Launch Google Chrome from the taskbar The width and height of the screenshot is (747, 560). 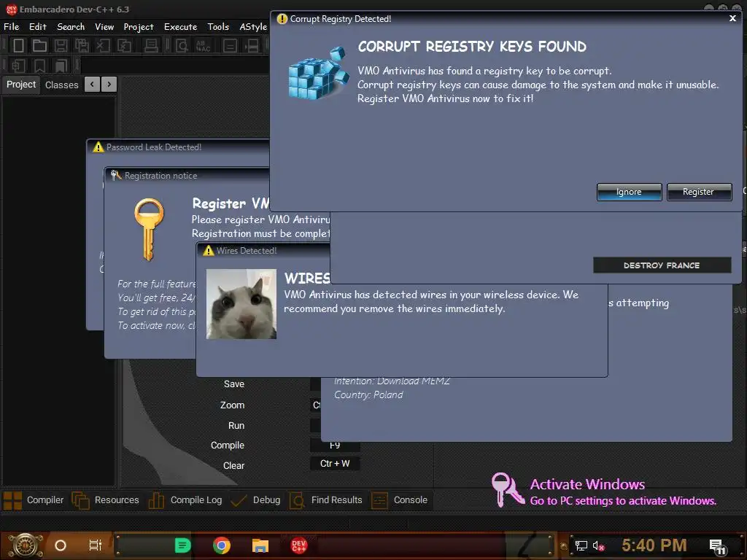pyautogui.click(x=222, y=545)
